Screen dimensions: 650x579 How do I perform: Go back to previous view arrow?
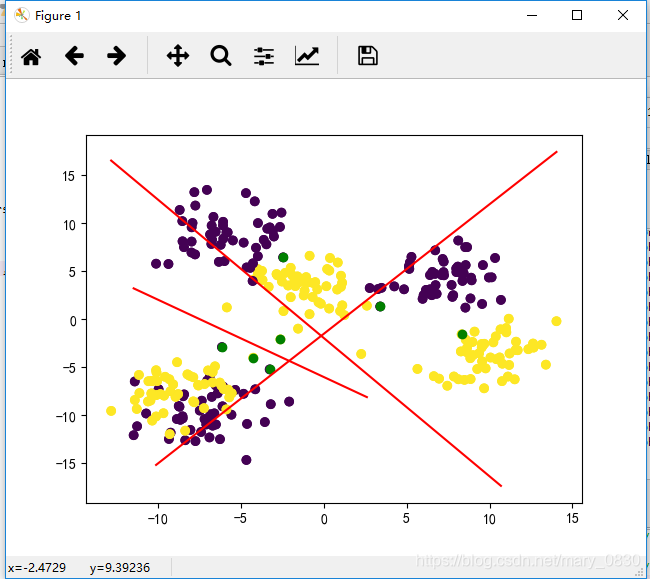click(74, 56)
